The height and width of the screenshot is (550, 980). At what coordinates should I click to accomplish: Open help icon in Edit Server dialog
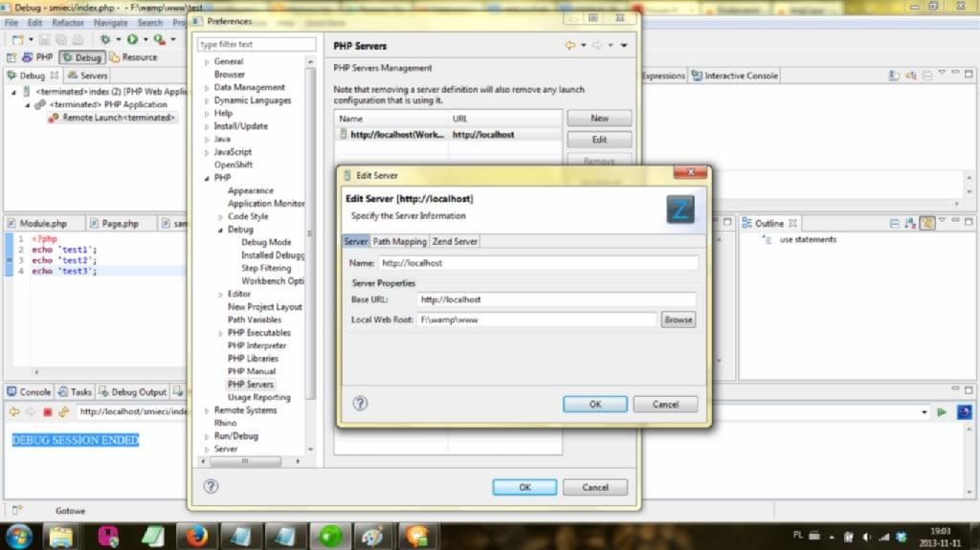click(x=360, y=403)
